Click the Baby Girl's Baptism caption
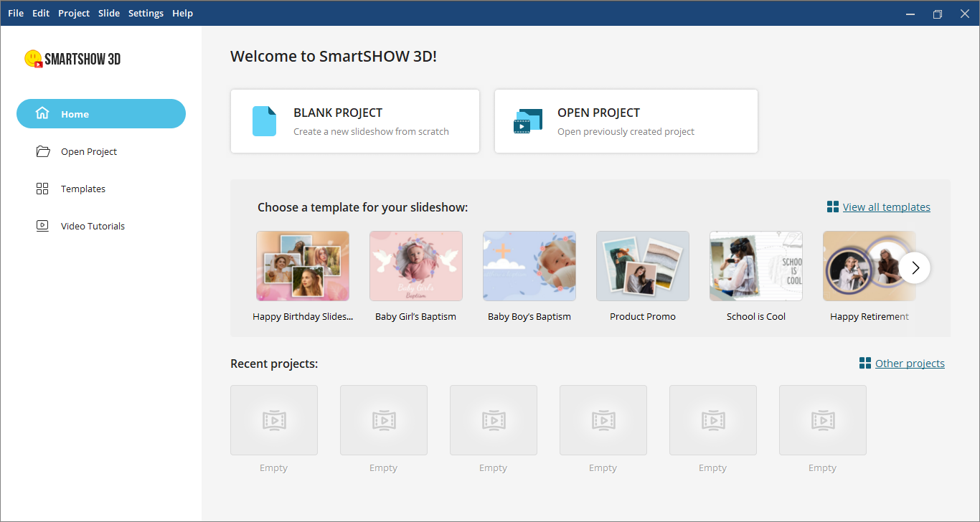Image resolution: width=980 pixels, height=522 pixels. pos(415,316)
